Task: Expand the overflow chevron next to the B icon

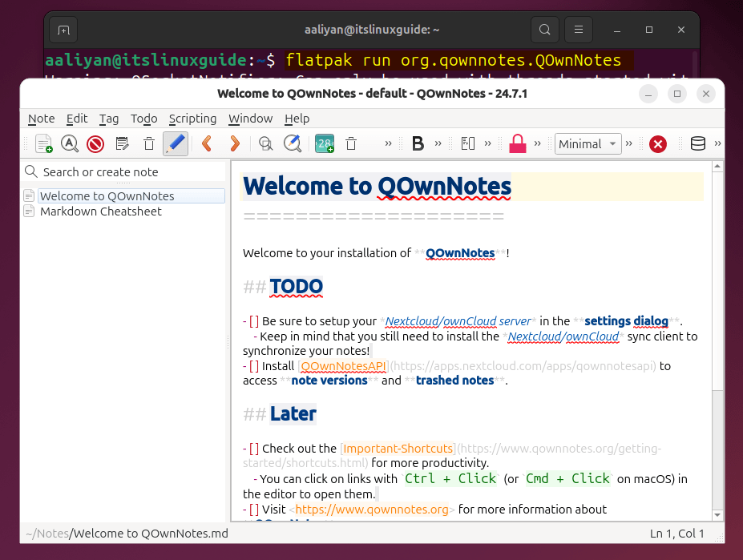Action: tap(438, 143)
